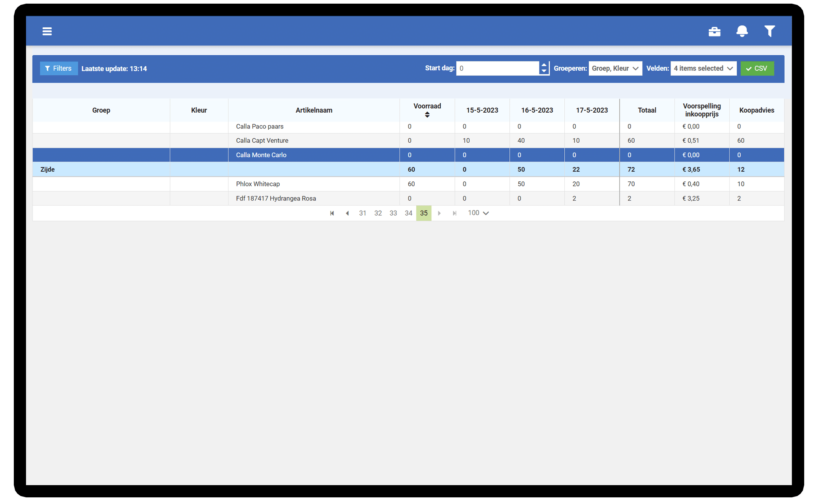
Task: Click the last page arrow
Action: coord(454,213)
